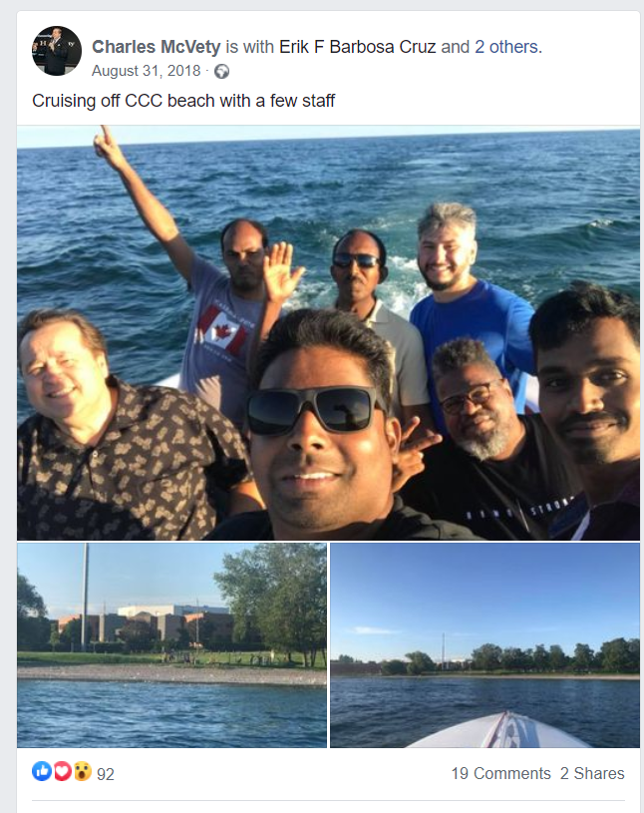Click the red heart Love reaction icon

coord(62,771)
